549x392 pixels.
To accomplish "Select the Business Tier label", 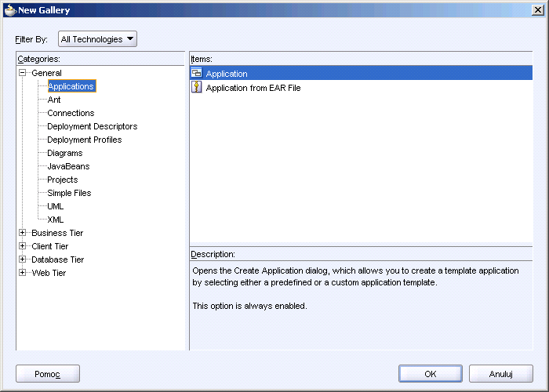I will click(x=57, y=233).
